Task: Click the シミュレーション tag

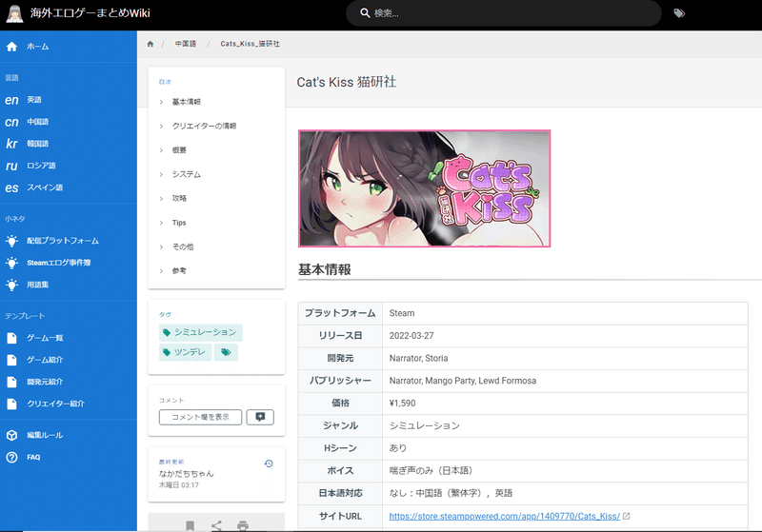Action: [201, 332]
